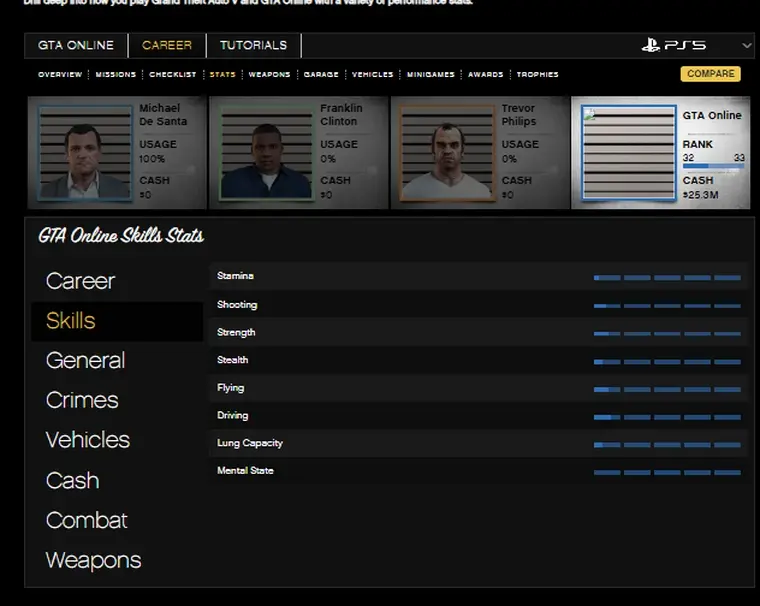
Task: Open the TUTORIALS tab
Action: click(253, 46)
